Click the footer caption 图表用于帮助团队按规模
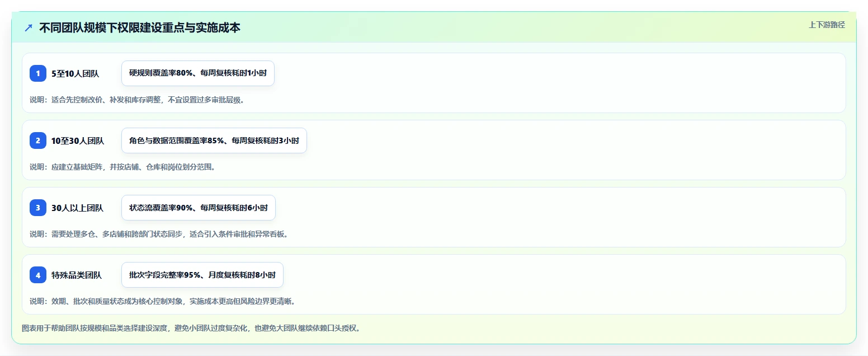Screen dimensions: 868x356 click(191, 328)
